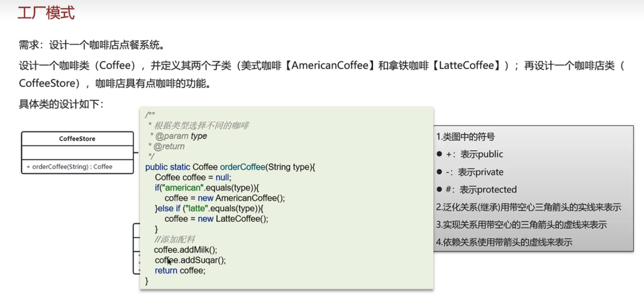Click the coffee.addMilk() statement
644x308 pixels.
coord(186,250)
